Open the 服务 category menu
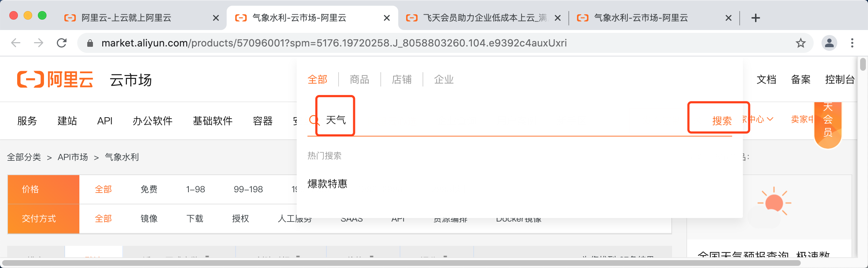The width and height of the screenshot is (868, 268). pyautogui.click(x=27, y=121)
